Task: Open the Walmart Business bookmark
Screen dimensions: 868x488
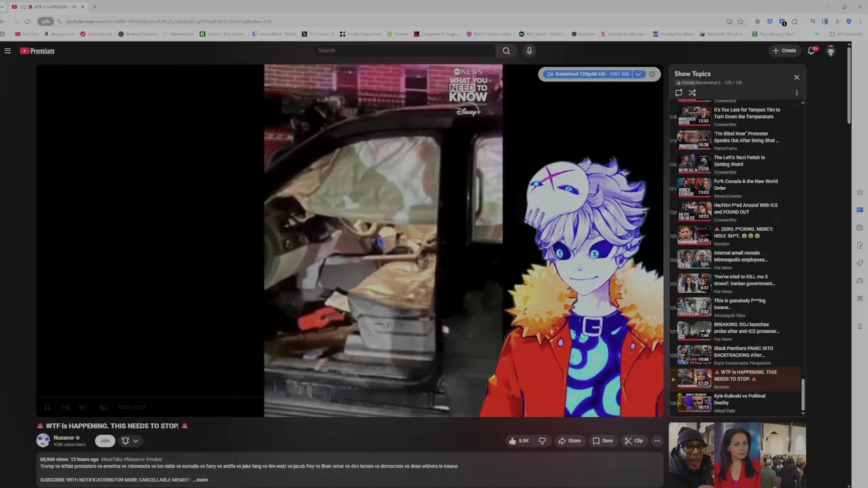Action: tap(138, 34)
